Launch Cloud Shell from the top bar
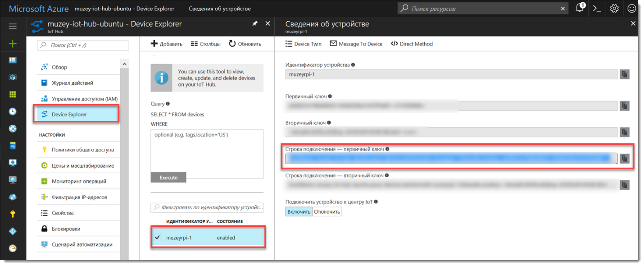 (x=597, y=8)
